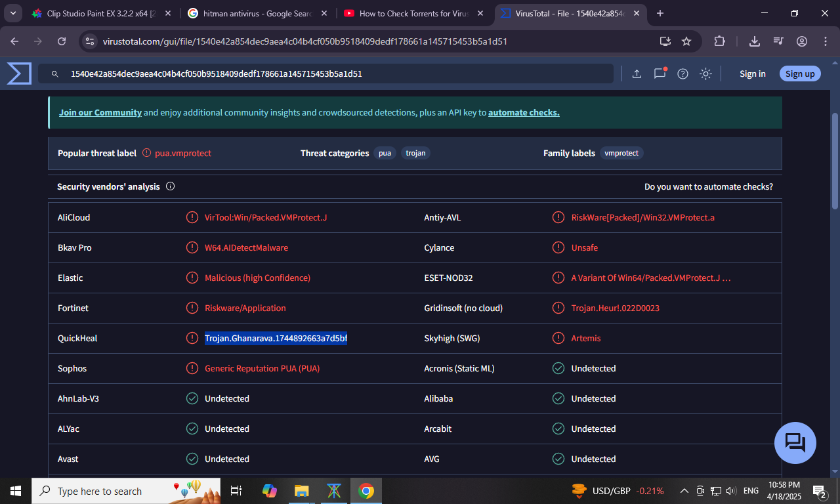Bookmark this page with the star icon
The image size is (840, 504).
coord(686,41)
